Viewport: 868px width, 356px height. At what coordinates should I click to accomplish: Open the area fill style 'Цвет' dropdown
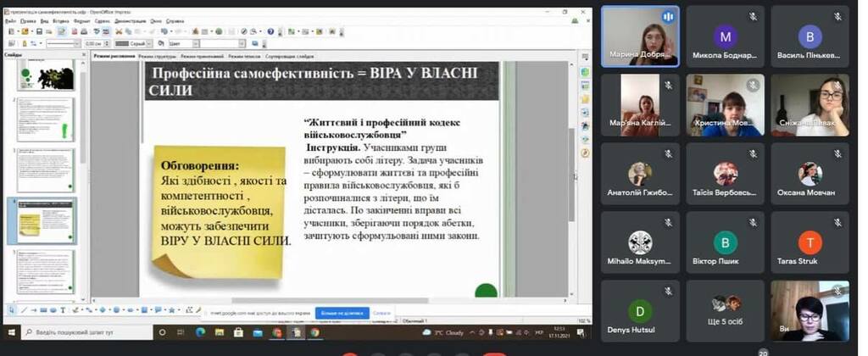197,43
